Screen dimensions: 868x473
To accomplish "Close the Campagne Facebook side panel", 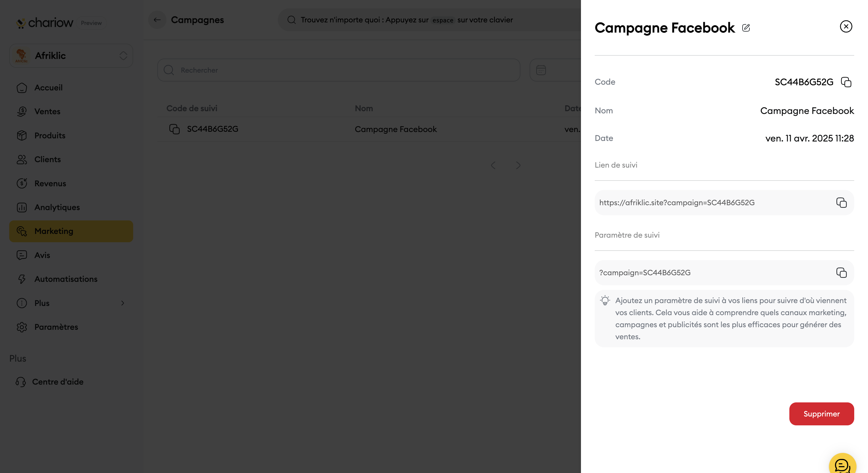I will [x=846, y=26].
